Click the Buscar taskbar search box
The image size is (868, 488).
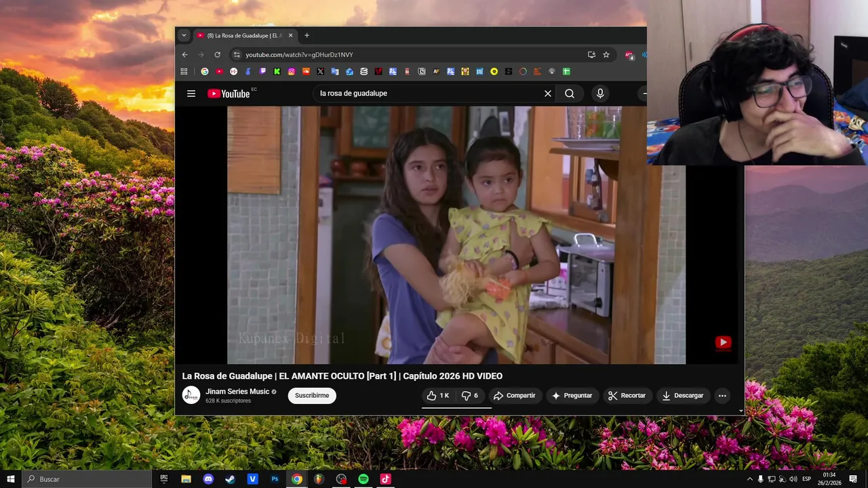(x=86, y=479)
